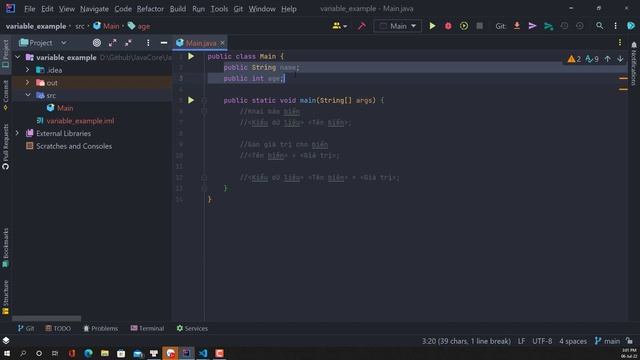Image resolution: width=640 pixels, height=360 pixels.
Task: Go to previous highlighted error arrow
Action: tap(607, 59)
